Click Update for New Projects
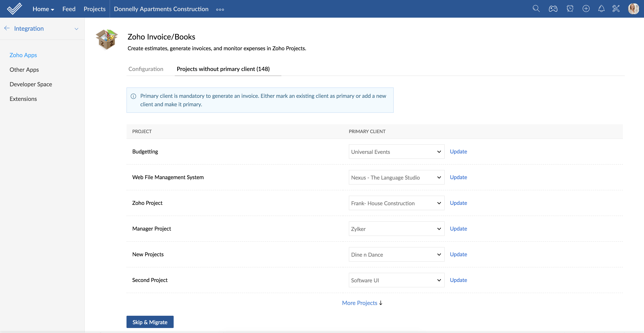644x333 pixels. click(x=458, y=254)
